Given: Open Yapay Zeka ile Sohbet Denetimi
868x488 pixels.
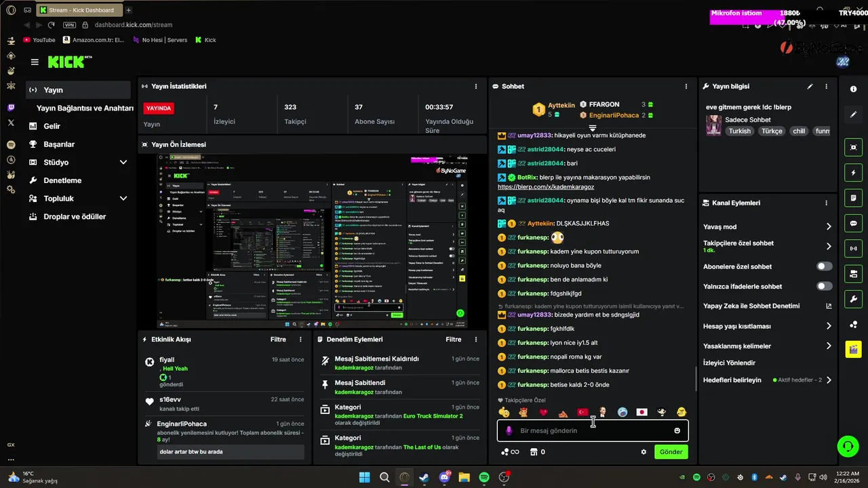Looking at the screenshot, I should pyautogui.click(x=768, y=306).
